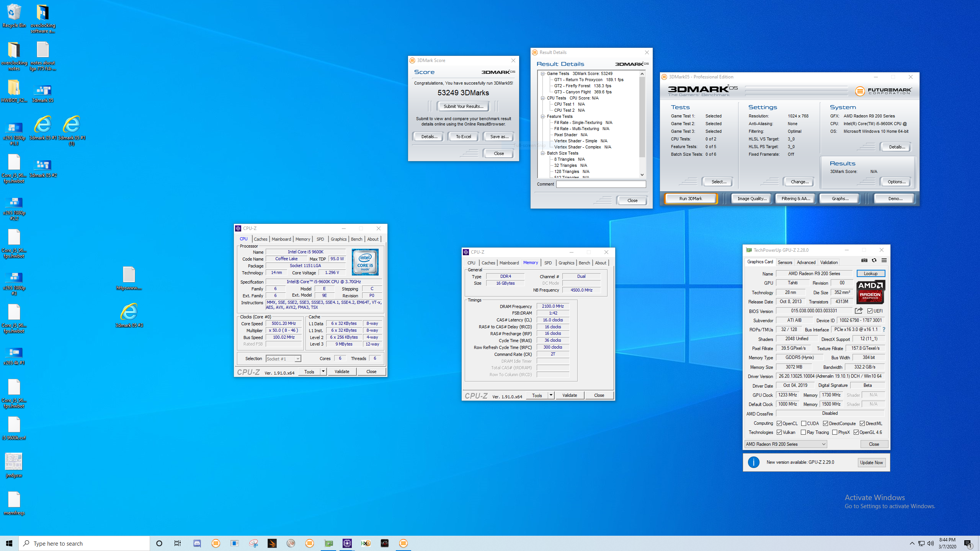Toggle the Vulkan checkbox

pyautogui.click(x=779, y=432)
